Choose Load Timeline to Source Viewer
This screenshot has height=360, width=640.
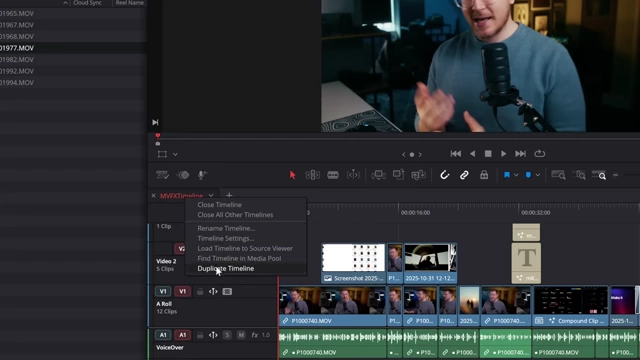[245, 249]
